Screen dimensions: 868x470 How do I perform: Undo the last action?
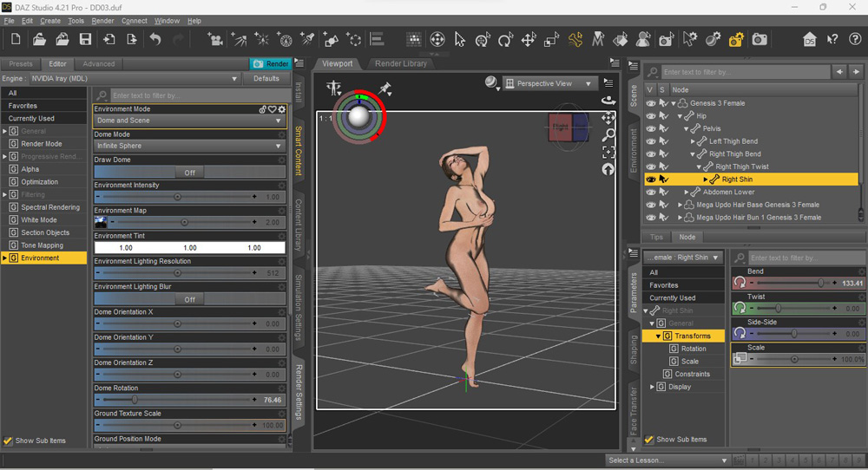[x=155, y=39]
